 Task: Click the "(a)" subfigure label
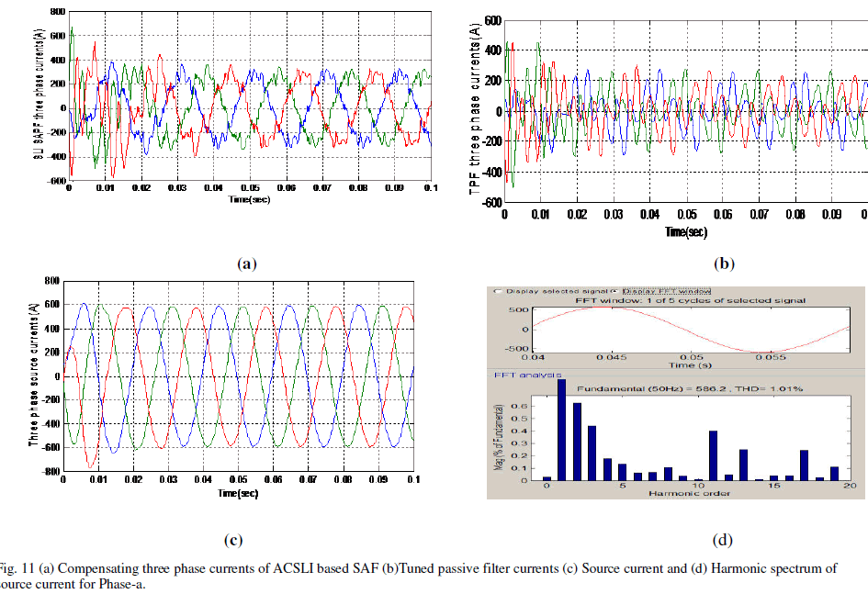pyautogui.click(x=245, y=263)
